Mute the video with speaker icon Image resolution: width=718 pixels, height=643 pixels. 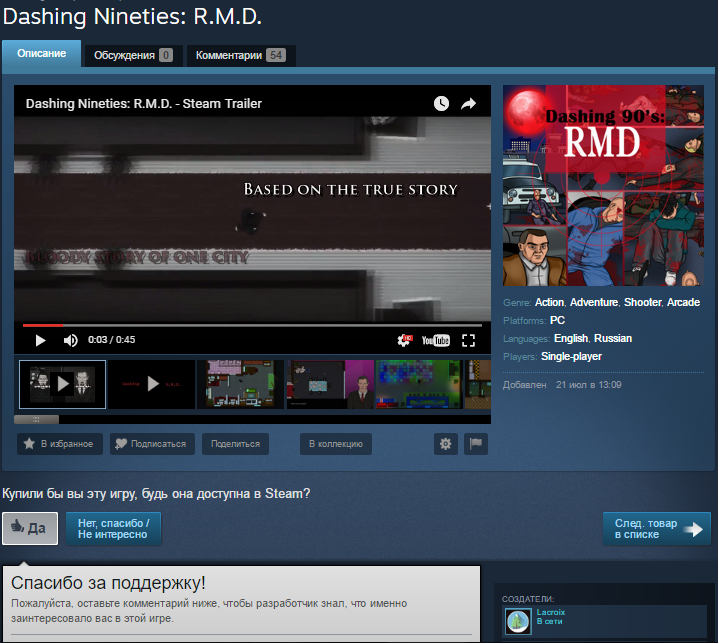(71, 340)
